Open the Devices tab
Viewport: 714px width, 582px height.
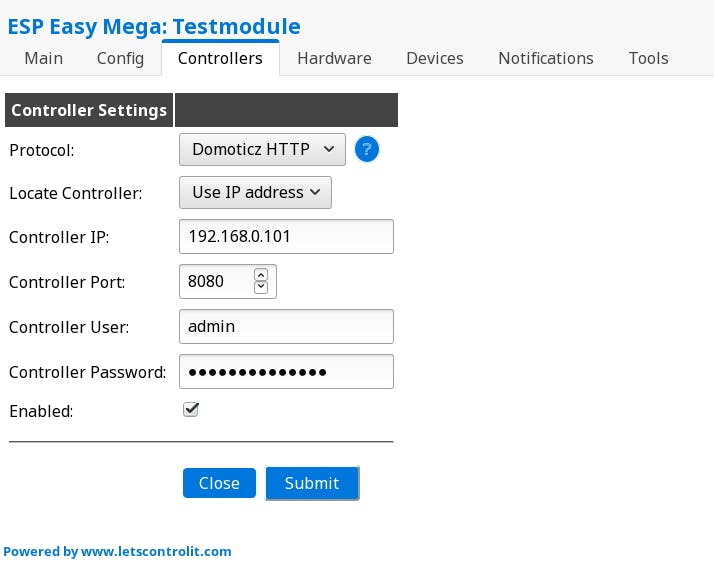click(435, 58)
